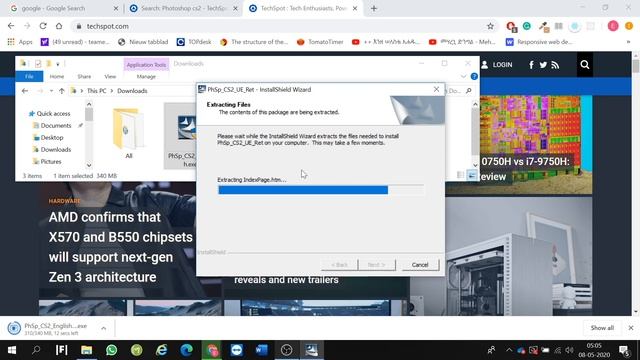
Task: Open Pictures in navigation pane
Action: click(51, 161)
